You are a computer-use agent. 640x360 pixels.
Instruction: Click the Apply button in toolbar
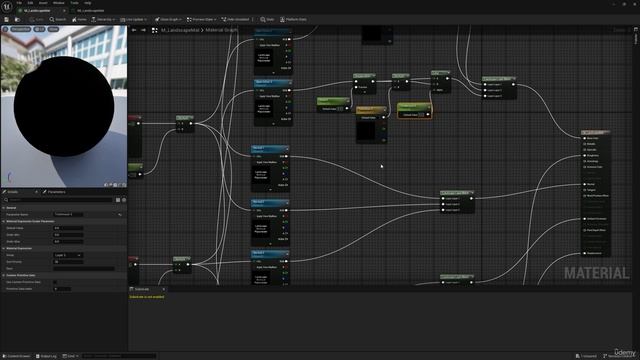37,19
